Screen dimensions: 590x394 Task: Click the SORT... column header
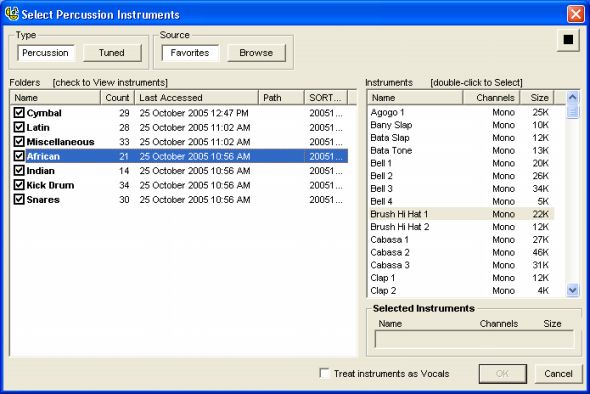(x=326, y=97)
